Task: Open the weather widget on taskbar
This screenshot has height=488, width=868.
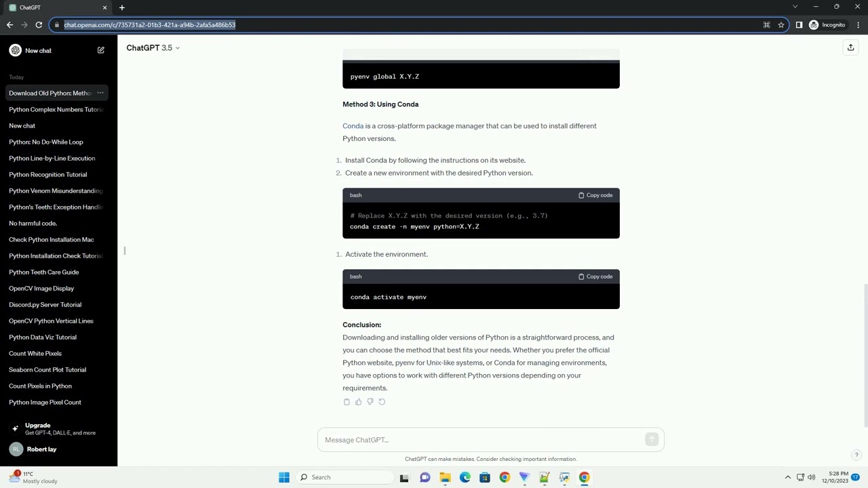Action: pyautogui.click(x=33, y=477)
